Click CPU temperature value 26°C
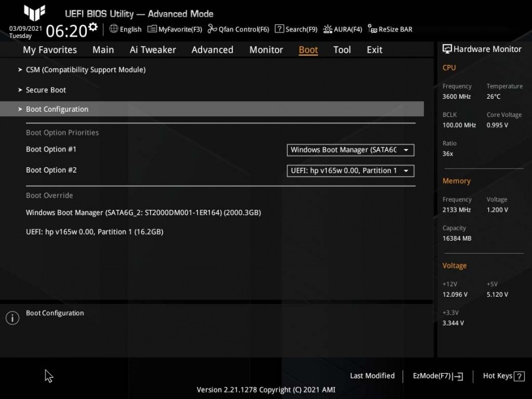The image size is (532, 399). pos(494,97)
